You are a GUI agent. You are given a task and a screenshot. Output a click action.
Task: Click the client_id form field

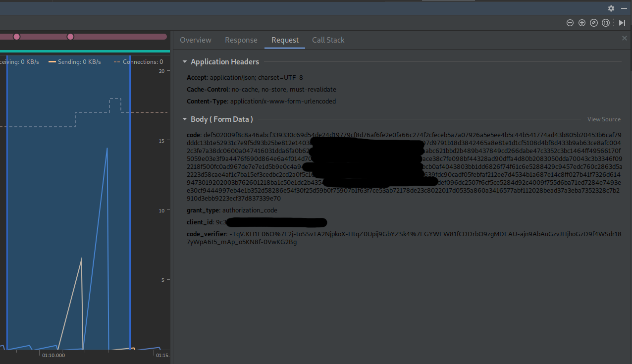[x=257, y=222]
